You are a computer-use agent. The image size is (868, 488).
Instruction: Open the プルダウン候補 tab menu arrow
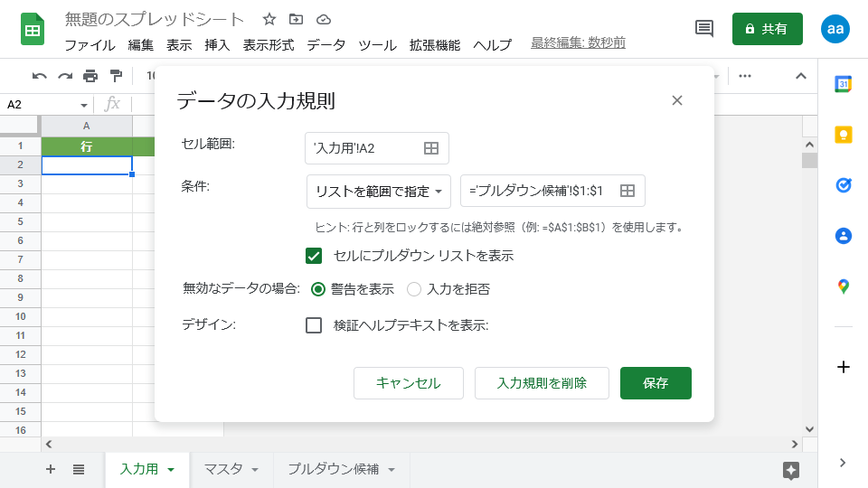(392, 470)
